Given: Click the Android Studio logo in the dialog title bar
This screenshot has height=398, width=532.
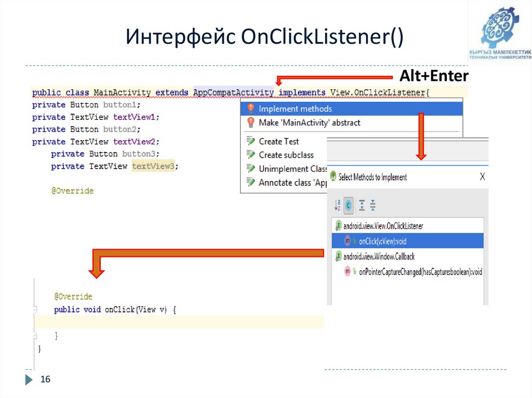Looking at the screenshot, I should [x=333, y=177].
